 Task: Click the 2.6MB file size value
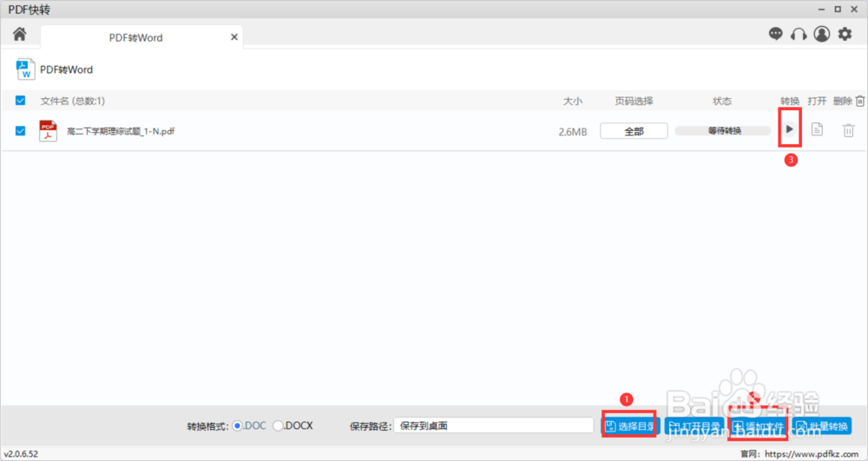pos(572,132)
